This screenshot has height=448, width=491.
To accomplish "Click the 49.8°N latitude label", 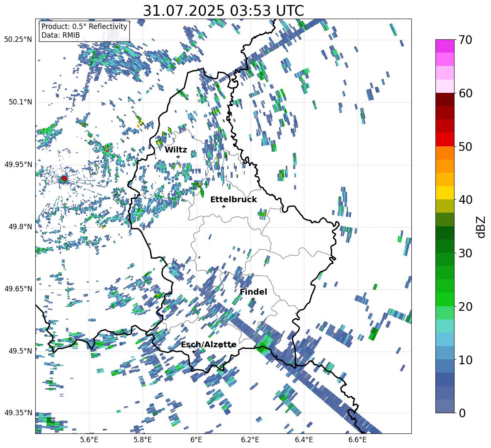I will [20, 227].
